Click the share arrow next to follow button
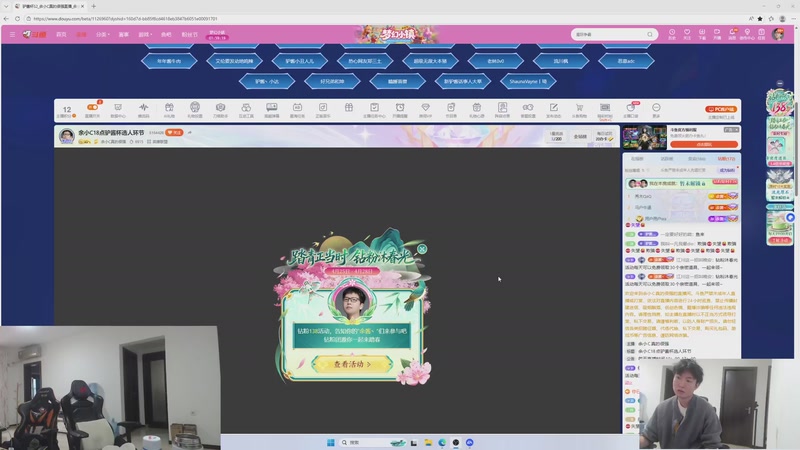Screen dimensions: 800x450 [189, 133]
